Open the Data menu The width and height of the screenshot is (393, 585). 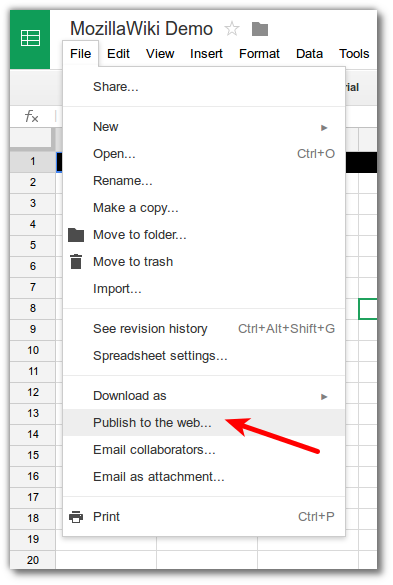coord(309,54)
